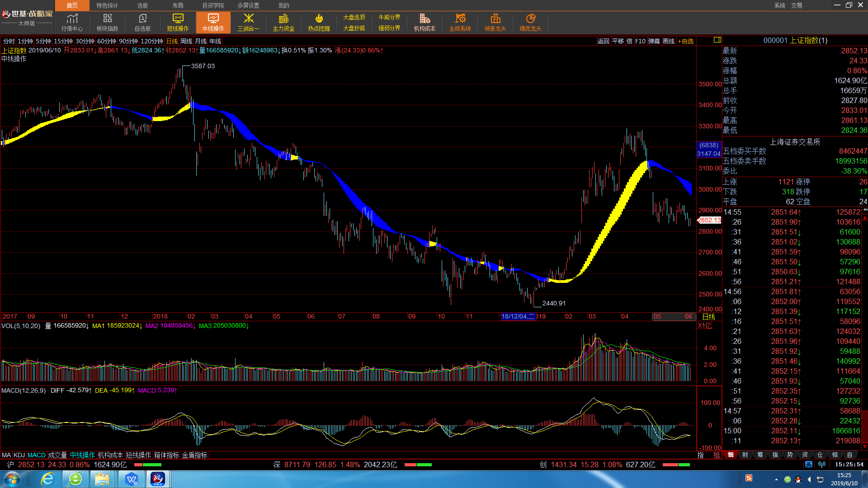868x488 pixels.
Task: Click the 组 group button beside indicator tabs
Action: point(717,455)
